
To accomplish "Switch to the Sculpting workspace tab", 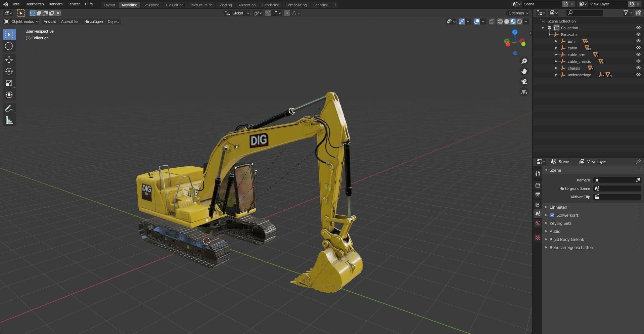I will (x=151, y=5).
